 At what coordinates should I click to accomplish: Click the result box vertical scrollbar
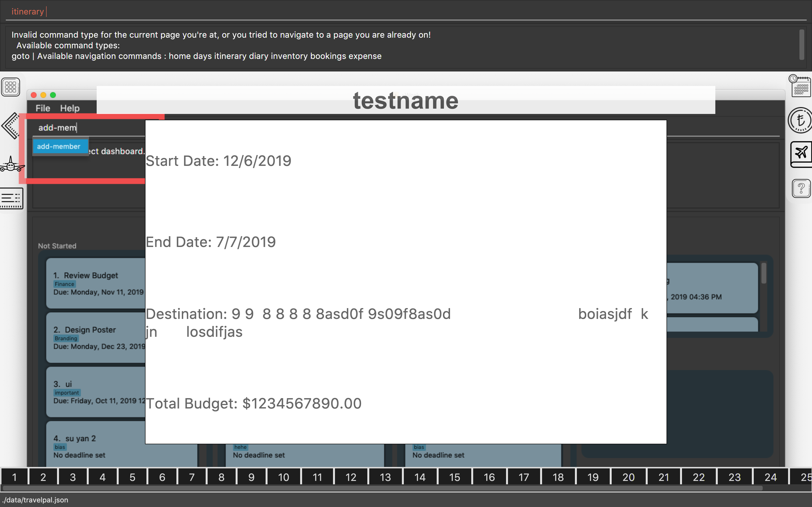[801, 45]
